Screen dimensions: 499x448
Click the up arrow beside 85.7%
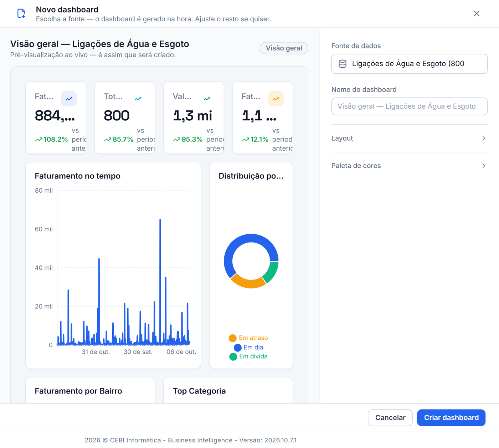[108, 140]
